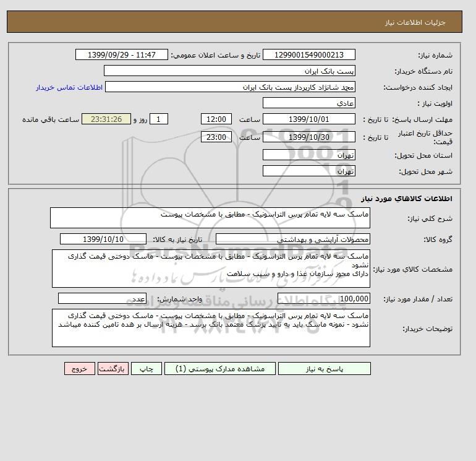Click the label 'شماره نیاز:'
Viewport: 476px width, 461px height.
tap(435, 55)
